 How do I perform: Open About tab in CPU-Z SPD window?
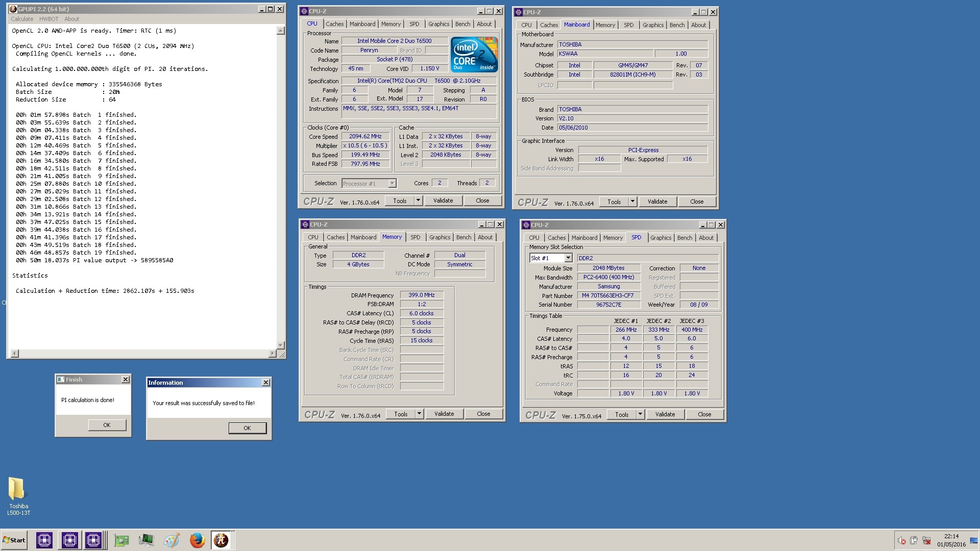click(x=706, y=238)
